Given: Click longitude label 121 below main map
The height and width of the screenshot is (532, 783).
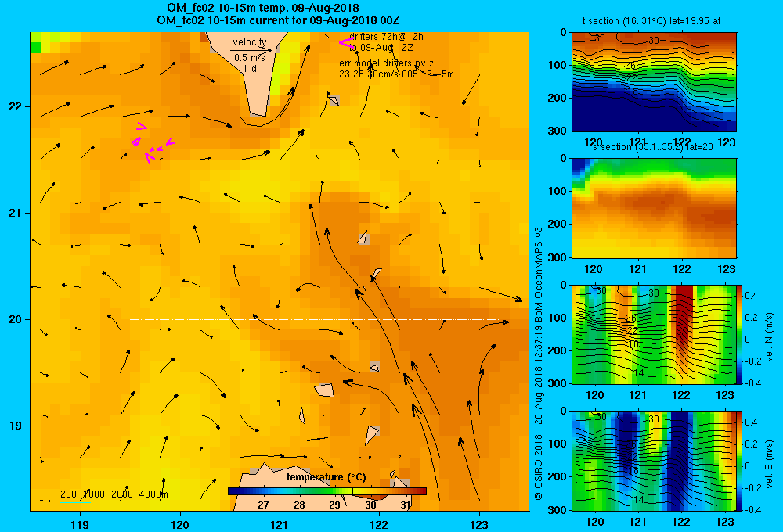Looking at the screenshot, I should (x=280, y=524).
